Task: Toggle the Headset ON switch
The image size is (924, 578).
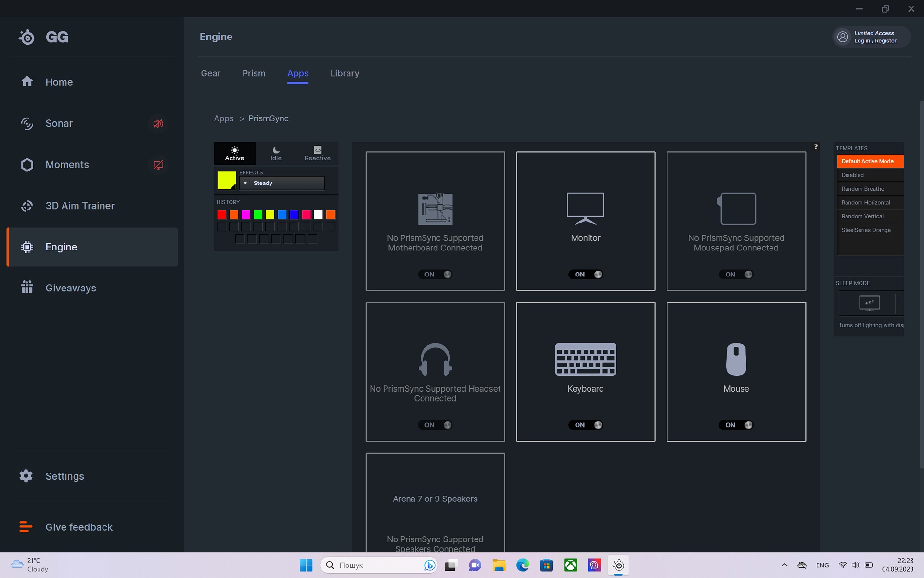Action: point(435,425)
